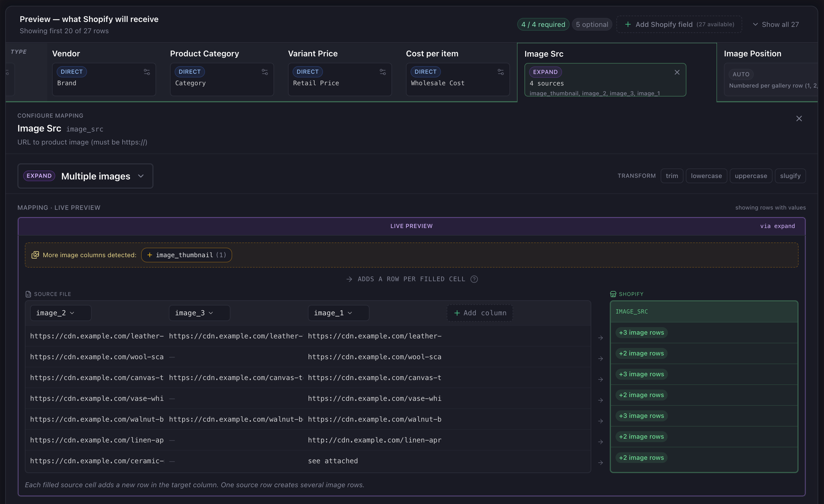Open Cost per item mapping settings icon
Image resolution: width=824 pixels, height=504 pixels.
[x=501, y=72]
